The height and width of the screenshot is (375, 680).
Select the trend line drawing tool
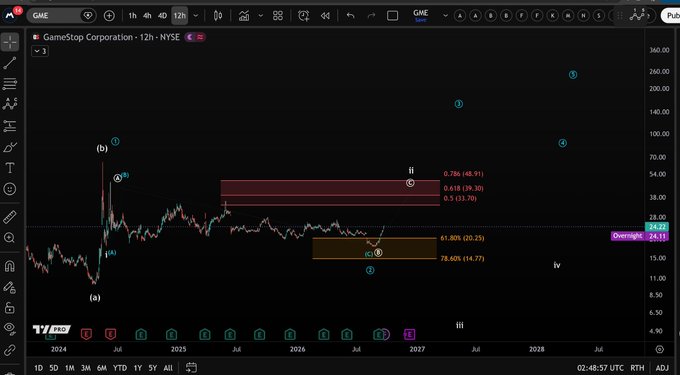[10, 63]
